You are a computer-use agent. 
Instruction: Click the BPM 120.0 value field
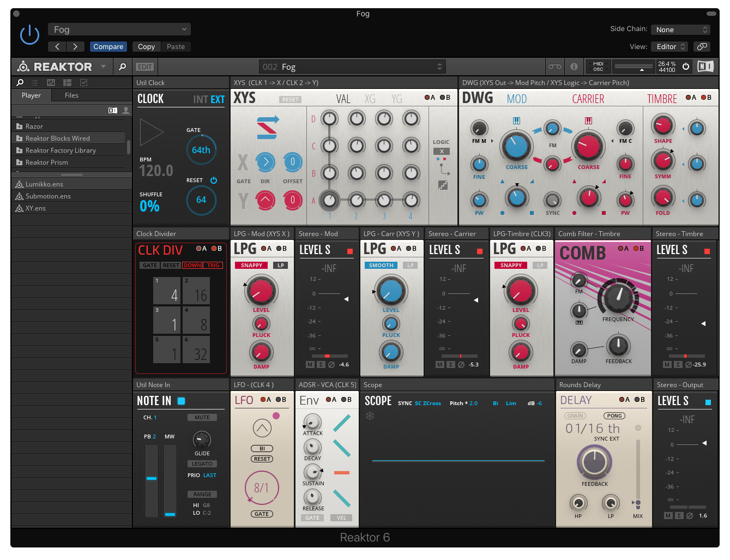click(x=156, y=171)
